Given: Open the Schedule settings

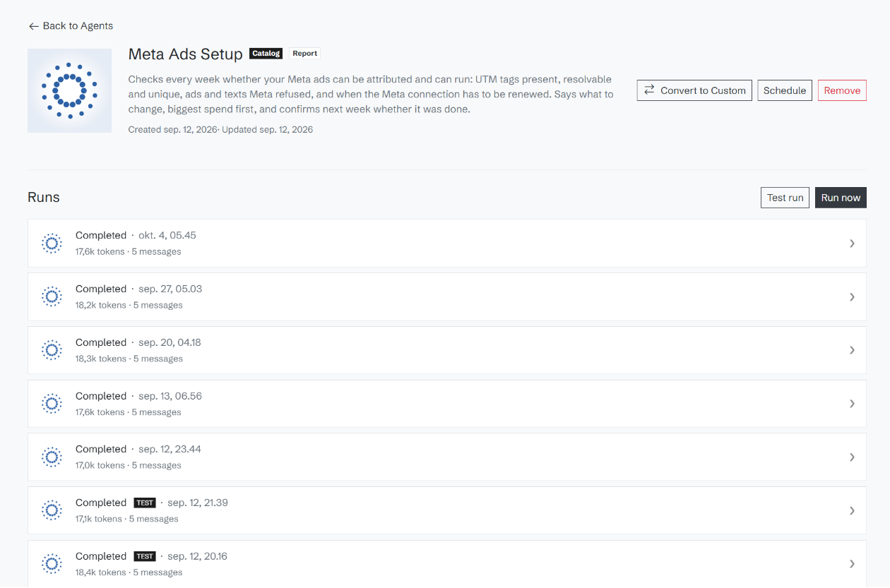Looking at the screenshot, I should tap(785, 90).
